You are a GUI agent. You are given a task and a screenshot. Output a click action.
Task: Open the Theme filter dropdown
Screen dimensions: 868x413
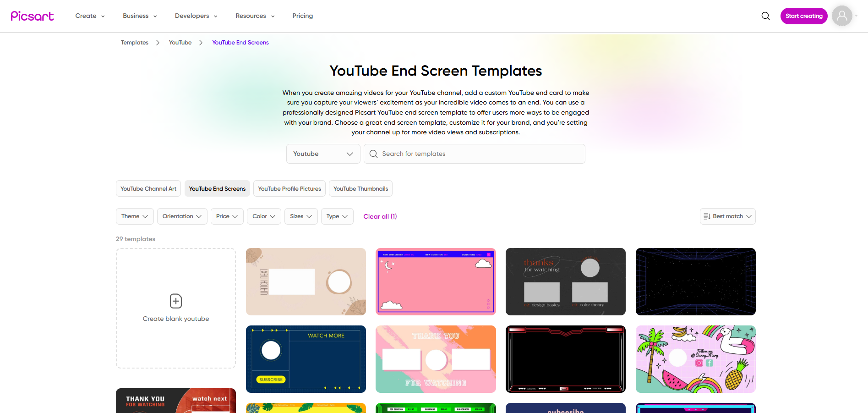coord(134,216)
